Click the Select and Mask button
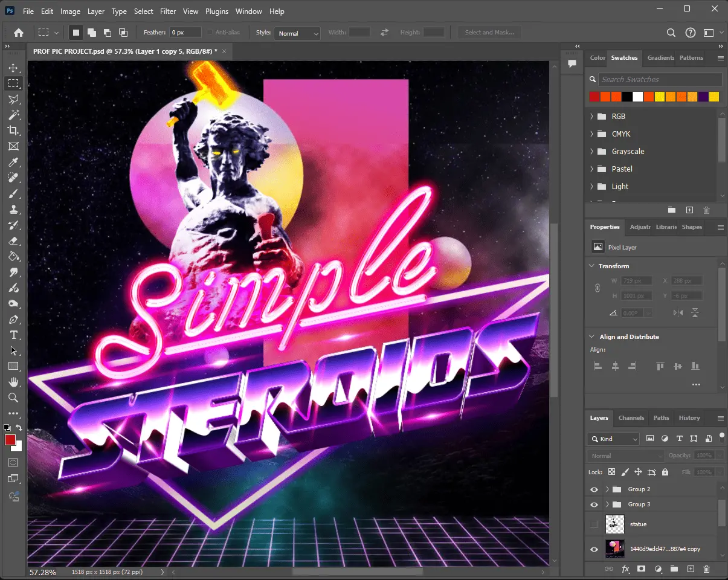This screenshot has width=728, height=580. click(489, 33)
